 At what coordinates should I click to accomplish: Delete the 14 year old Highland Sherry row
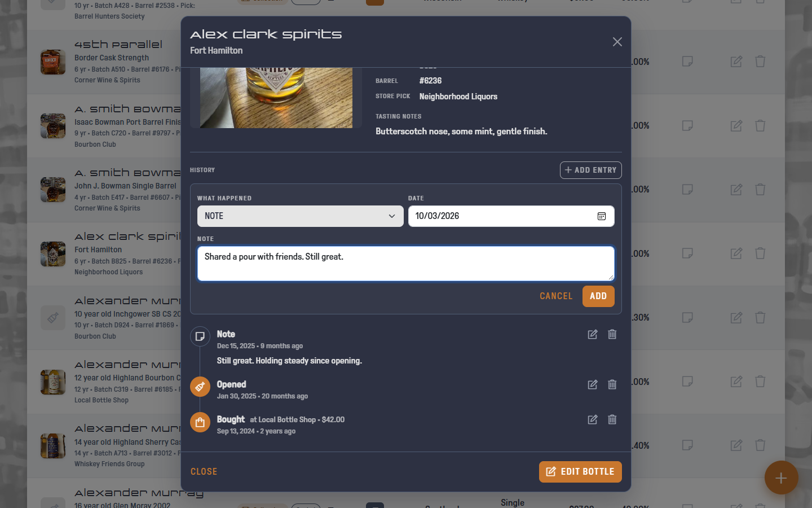[x=760, y=445]
